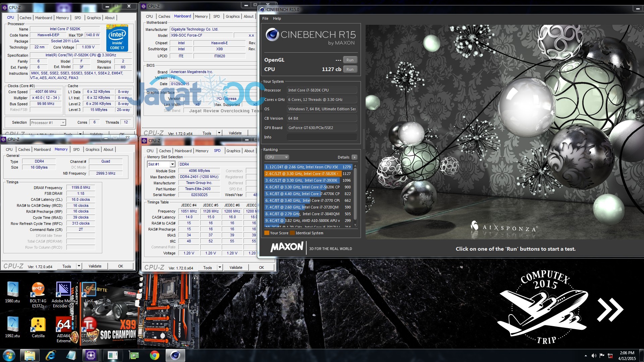Click the CPU-Z icon in taskbar
644x362 pixels.
[x=91, y=355]
